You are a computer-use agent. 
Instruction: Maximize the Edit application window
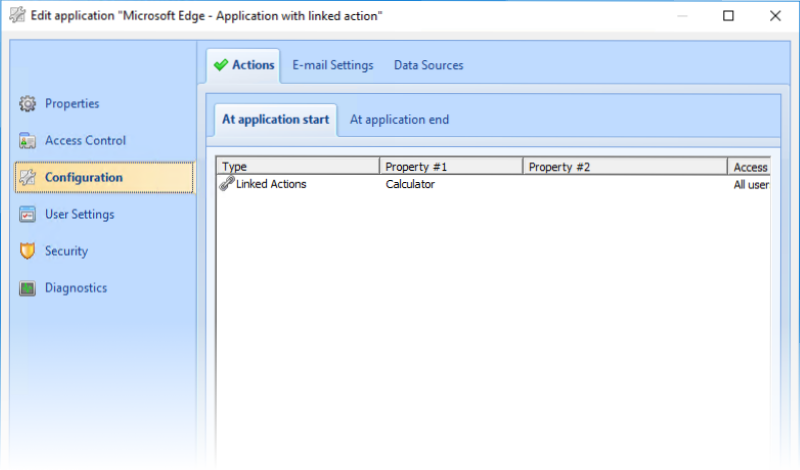[728, 16]
